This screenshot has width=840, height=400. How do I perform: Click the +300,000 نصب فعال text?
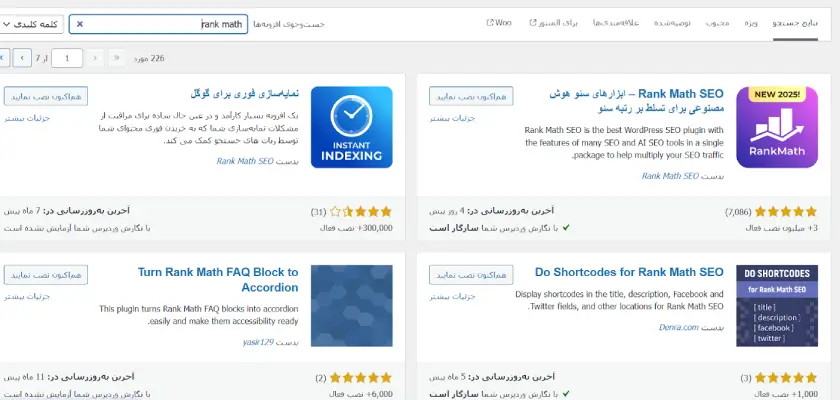click(356, 228)
